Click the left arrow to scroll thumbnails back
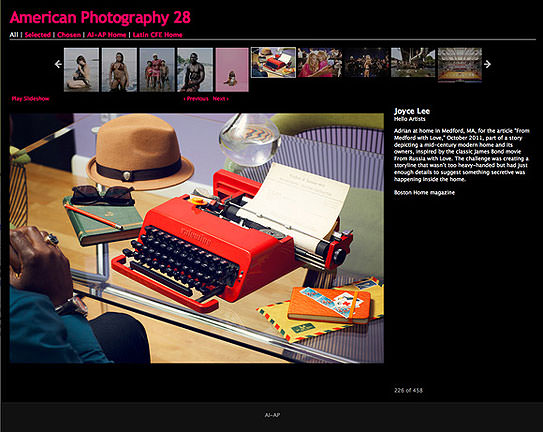The width and height of the screenshot is (543, 432). [58, 64]
